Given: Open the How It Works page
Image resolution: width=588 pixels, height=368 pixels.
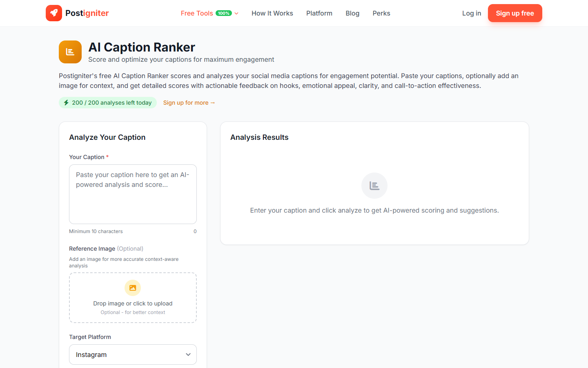Looking at the screenshot, I should click(272, 13).
